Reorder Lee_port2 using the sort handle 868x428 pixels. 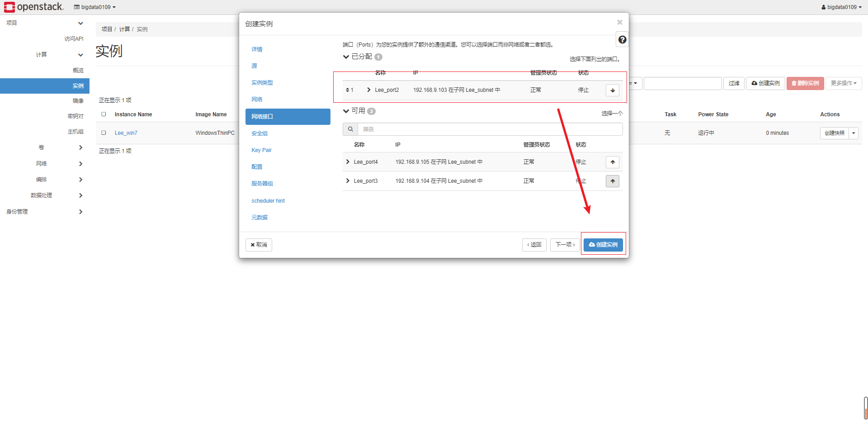tap(348, 90)
